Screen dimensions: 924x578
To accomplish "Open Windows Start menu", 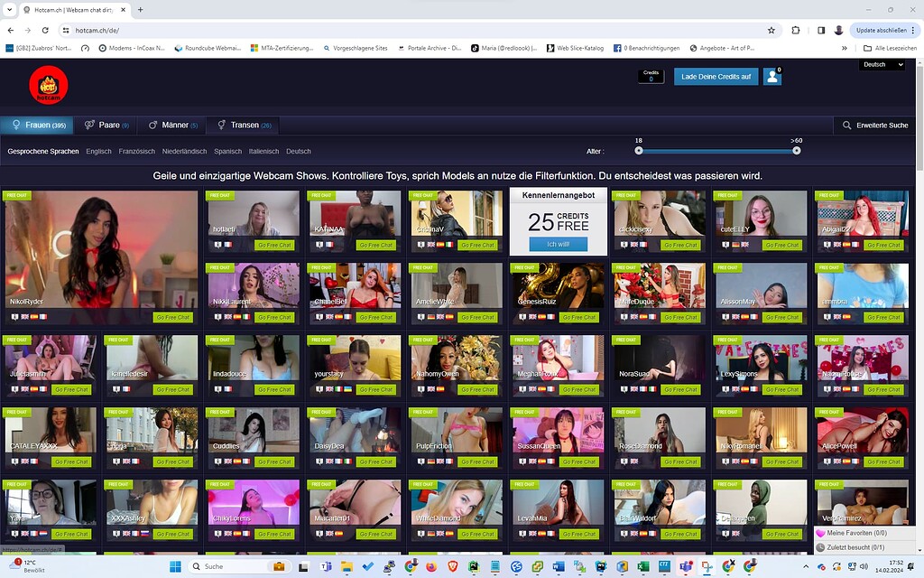I will pyautogui.click(x=175, y=567).
